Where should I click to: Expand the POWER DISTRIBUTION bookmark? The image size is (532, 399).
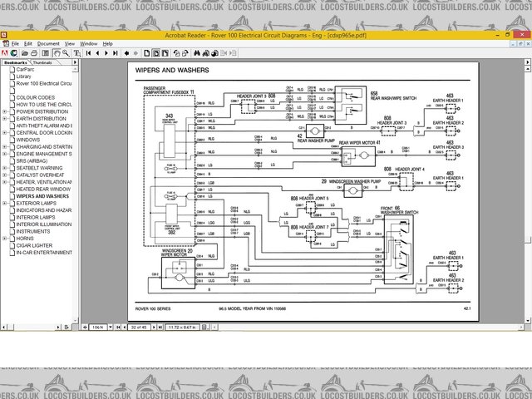5,111
